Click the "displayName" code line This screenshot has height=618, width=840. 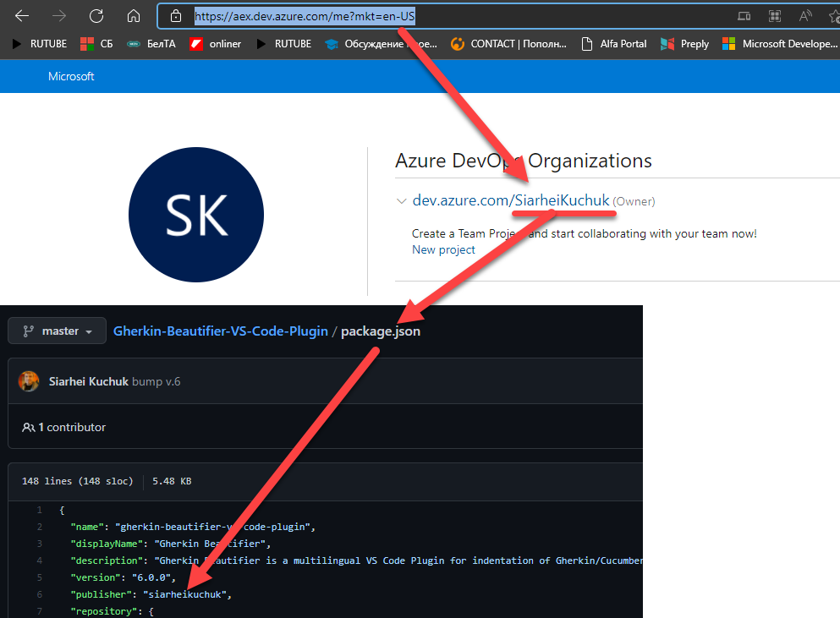(170, 544)
